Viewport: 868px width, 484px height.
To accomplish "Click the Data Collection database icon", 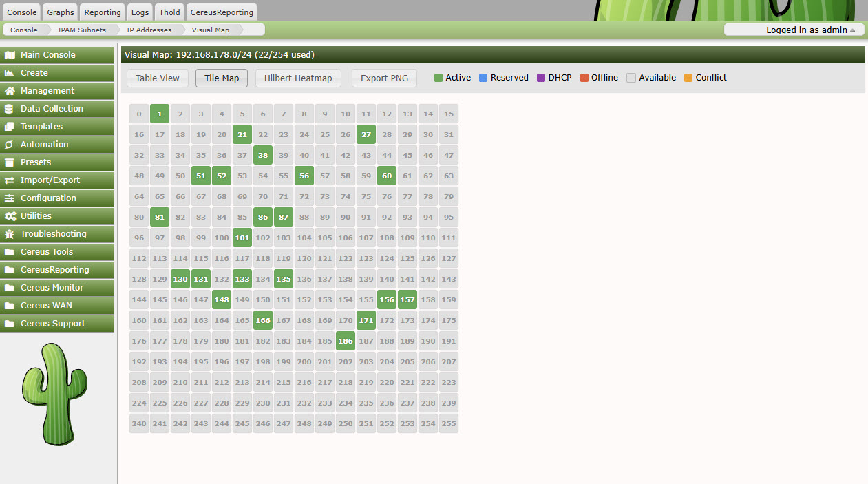I will [x=10, y=109].
